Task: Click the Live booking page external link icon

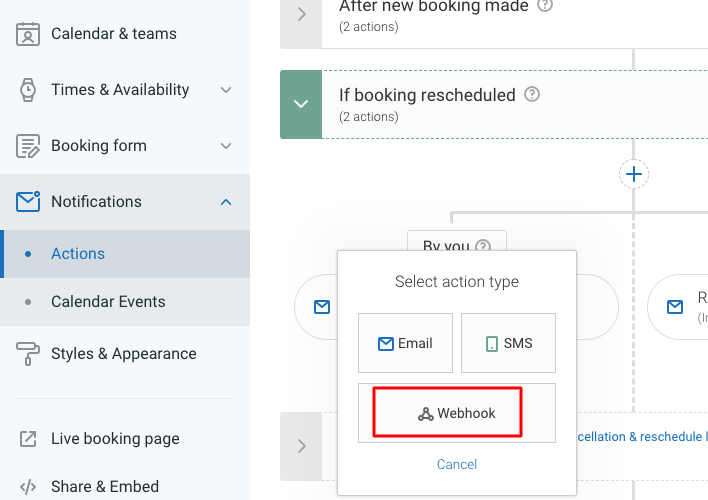Action: [28, 439]
